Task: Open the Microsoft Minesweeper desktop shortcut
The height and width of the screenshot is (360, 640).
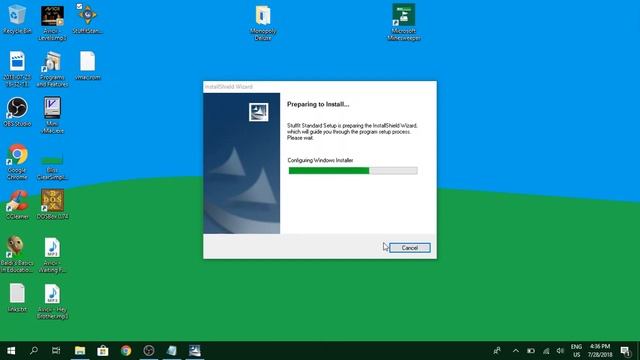Action: (x=404, y=22)
